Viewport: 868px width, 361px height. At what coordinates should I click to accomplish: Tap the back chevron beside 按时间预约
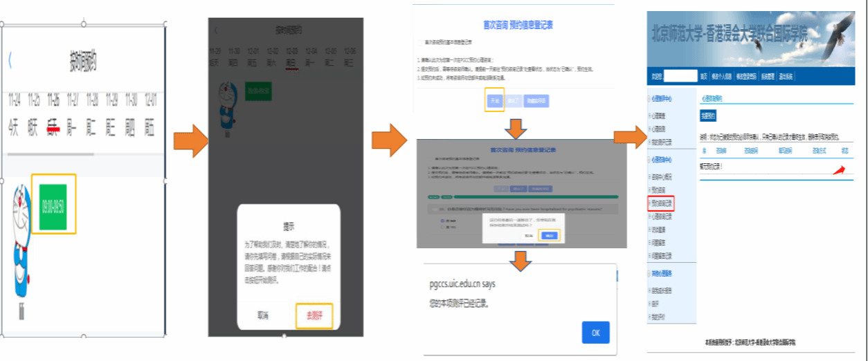(x=10, y=61)
